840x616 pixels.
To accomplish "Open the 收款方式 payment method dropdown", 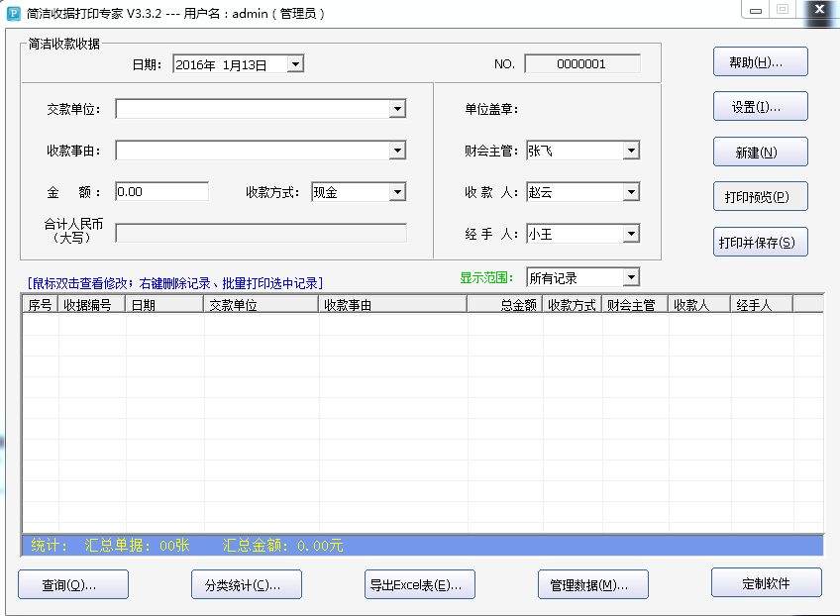I will (398, 191).
